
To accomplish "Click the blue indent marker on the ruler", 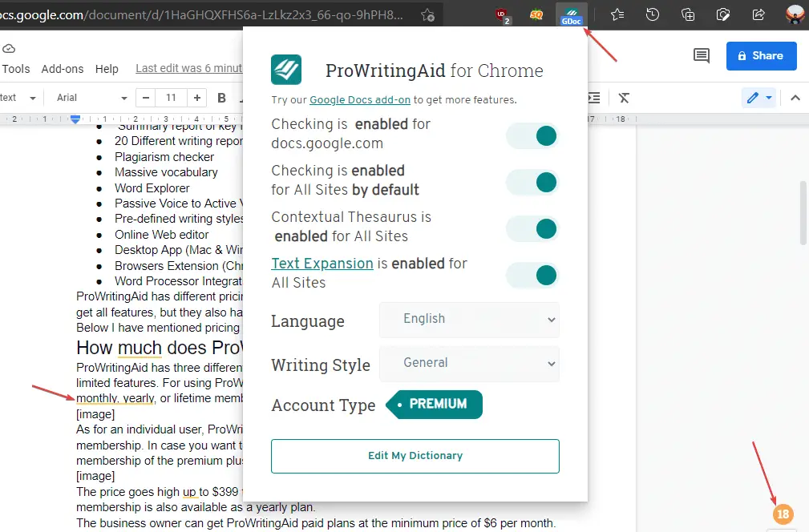I will [75, 119].
